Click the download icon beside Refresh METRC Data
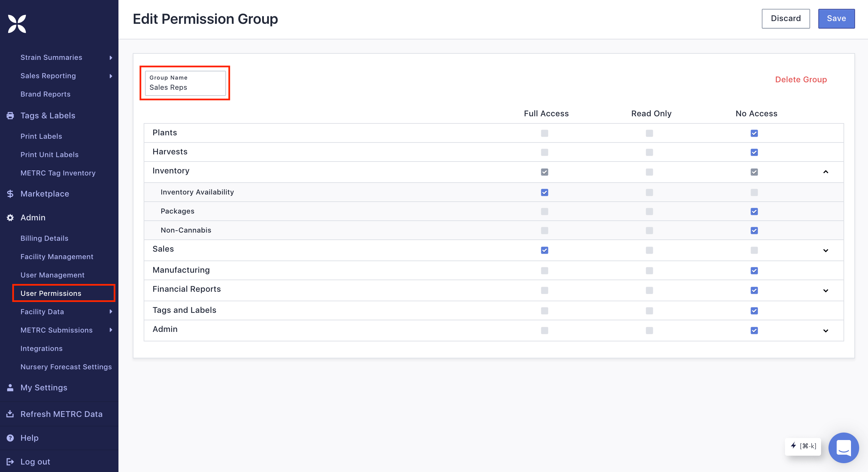 coord(10,414)
